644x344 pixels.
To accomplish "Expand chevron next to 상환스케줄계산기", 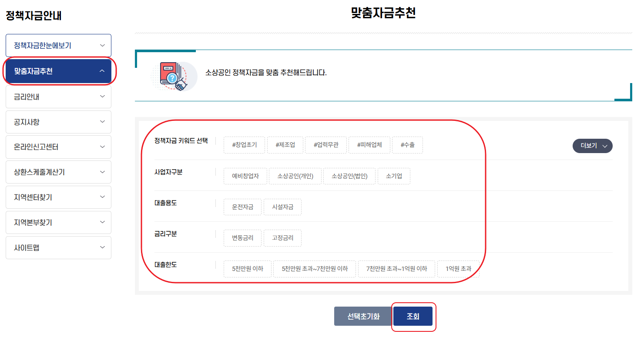I will pos(102,172).
